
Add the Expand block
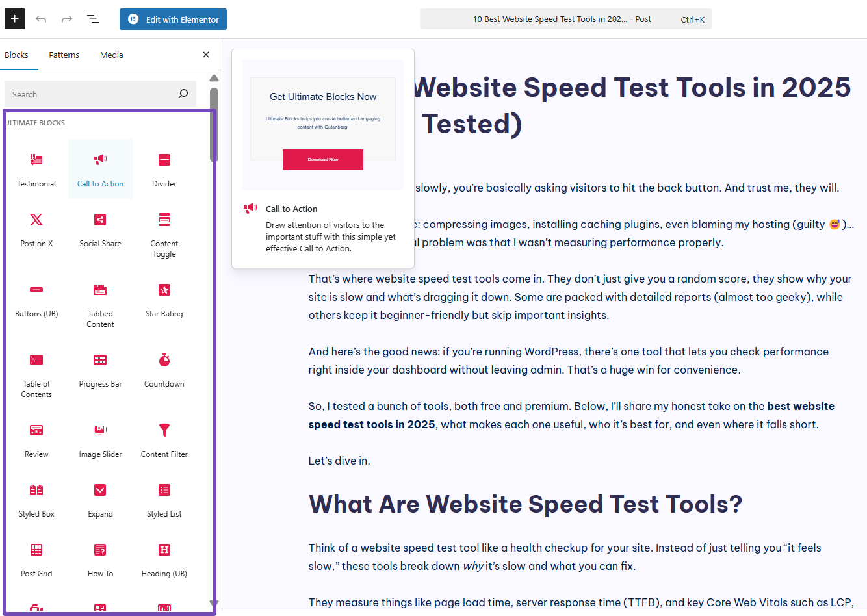coord(100,499)
